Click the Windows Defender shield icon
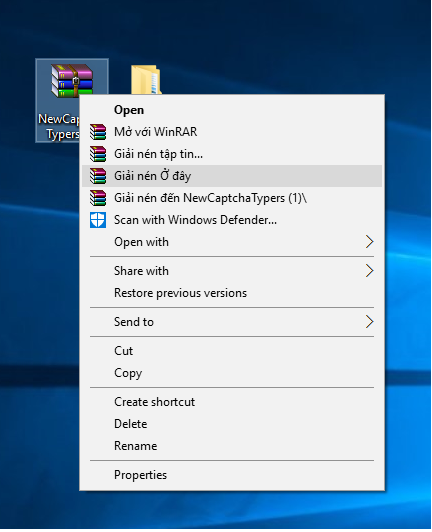Image resolution: width=432 pixels, height=532 pixels. [98, 220]
